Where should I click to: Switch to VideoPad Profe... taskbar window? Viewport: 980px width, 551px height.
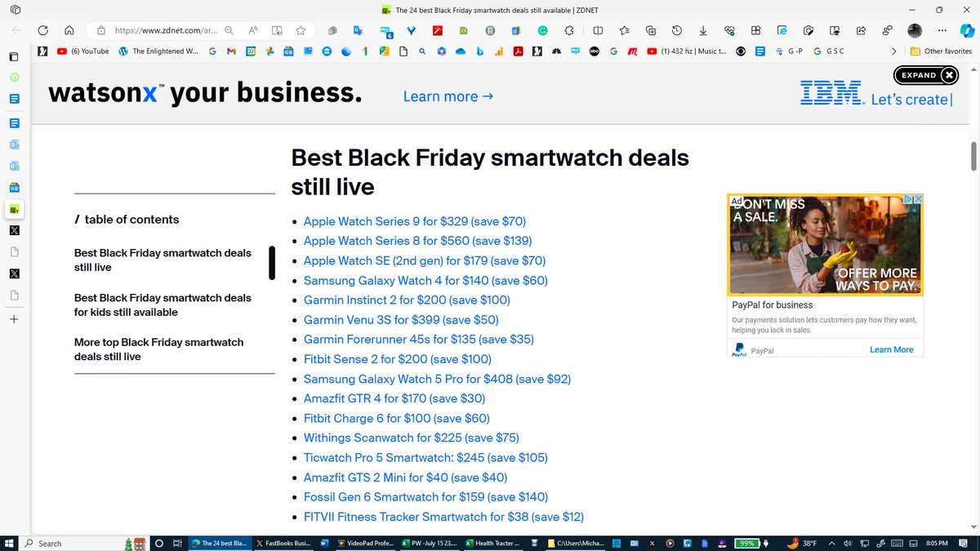point(367,543)
